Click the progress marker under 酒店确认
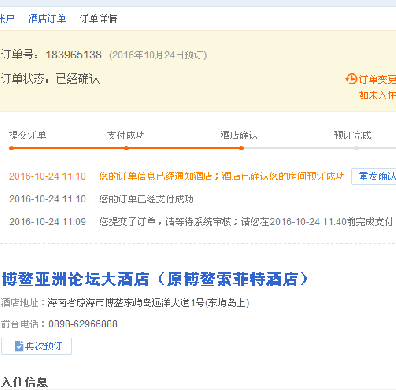 tap(241, 148)
